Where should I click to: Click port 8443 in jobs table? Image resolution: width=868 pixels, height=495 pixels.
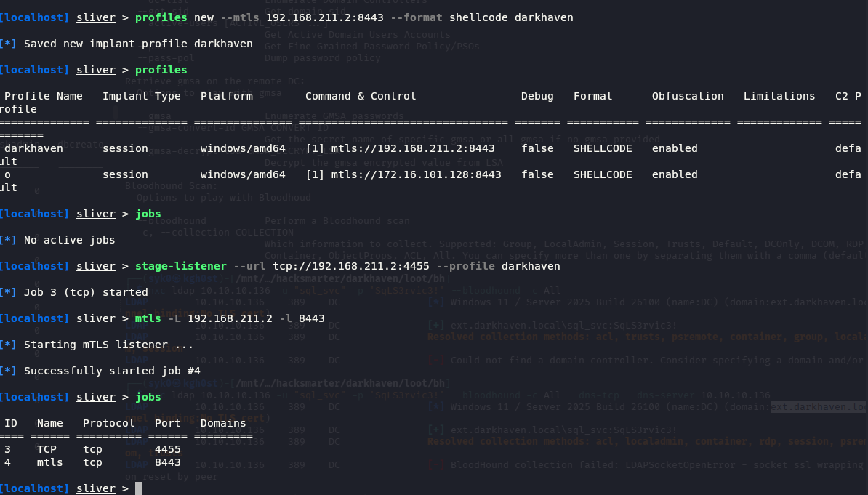pyautogui.click(x=168, y=463)
